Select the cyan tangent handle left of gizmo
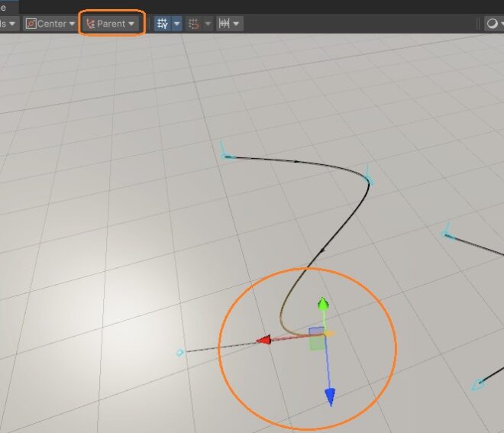 coord(179,353)
